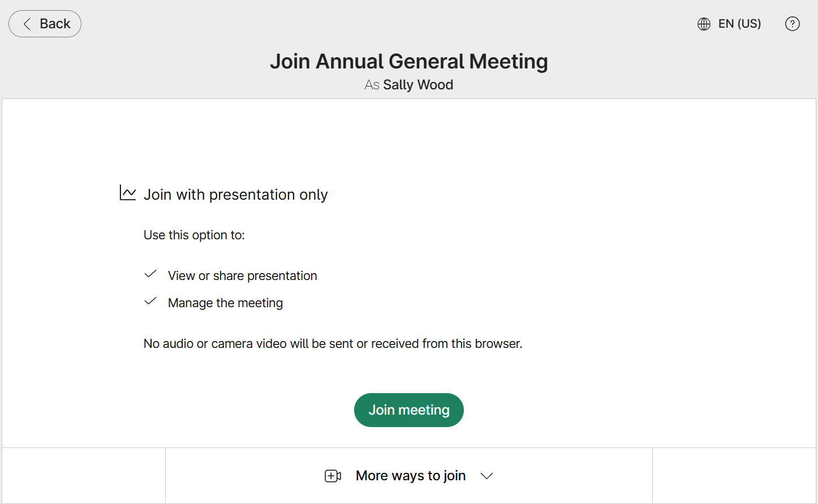Click the checkmark beside Manage the meeting
Screen dimensions: 818x504
coord(150,301)
